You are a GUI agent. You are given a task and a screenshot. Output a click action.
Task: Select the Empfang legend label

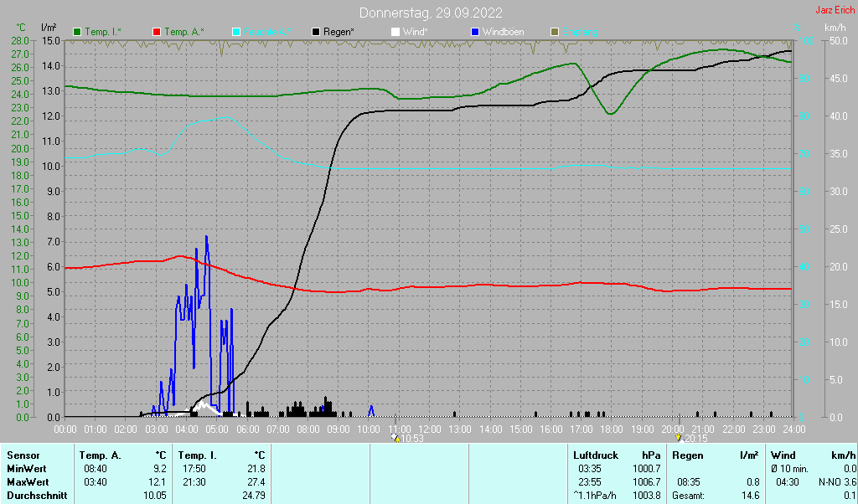[580, 33]
